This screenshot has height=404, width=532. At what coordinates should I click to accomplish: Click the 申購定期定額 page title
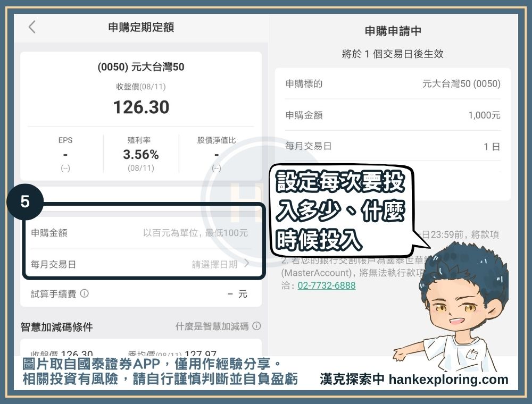(141, 27)
